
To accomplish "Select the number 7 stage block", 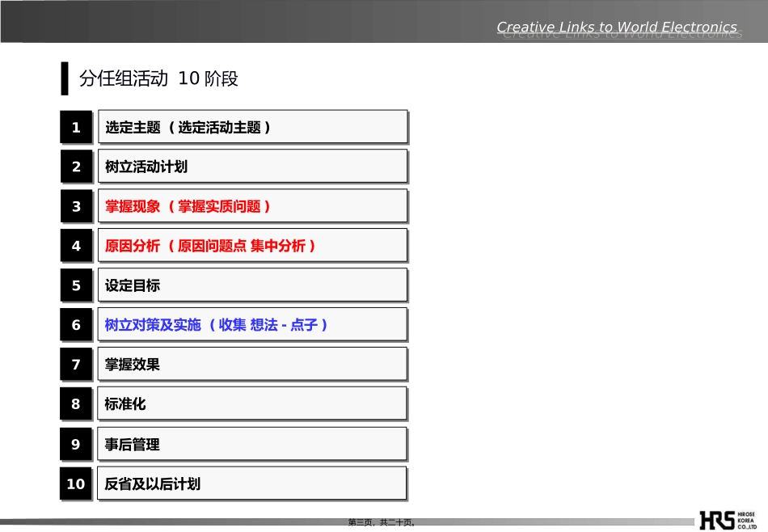I will 76,365.
